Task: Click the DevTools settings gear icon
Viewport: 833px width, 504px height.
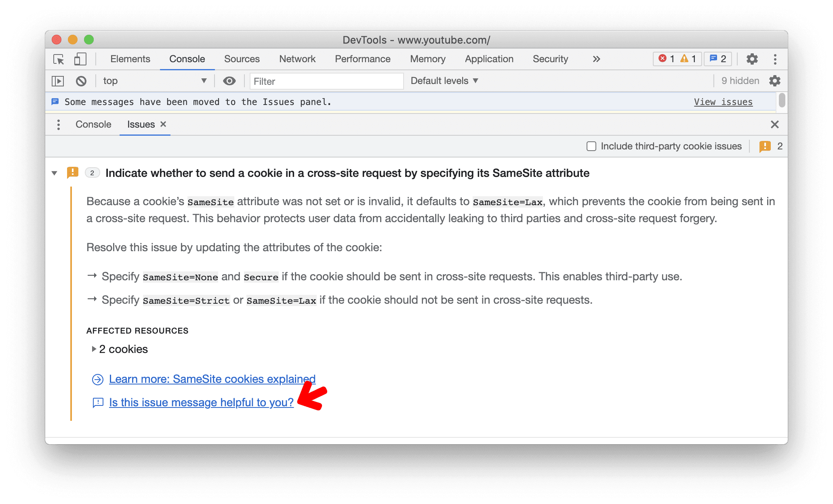Action: pyautogui.click(x=752, y=59)
